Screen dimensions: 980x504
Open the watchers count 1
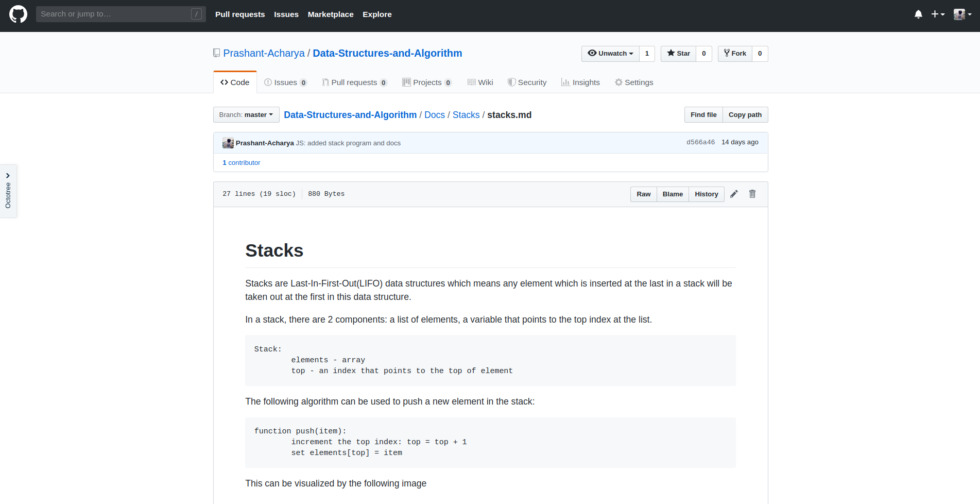pyautogui.click(x=647, y=54)
